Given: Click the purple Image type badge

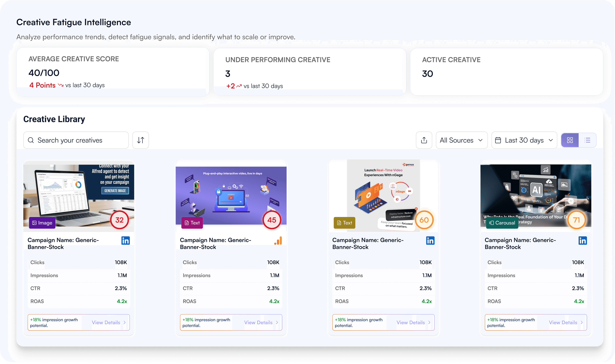Looking at the screenshot, I should point(42,223).
